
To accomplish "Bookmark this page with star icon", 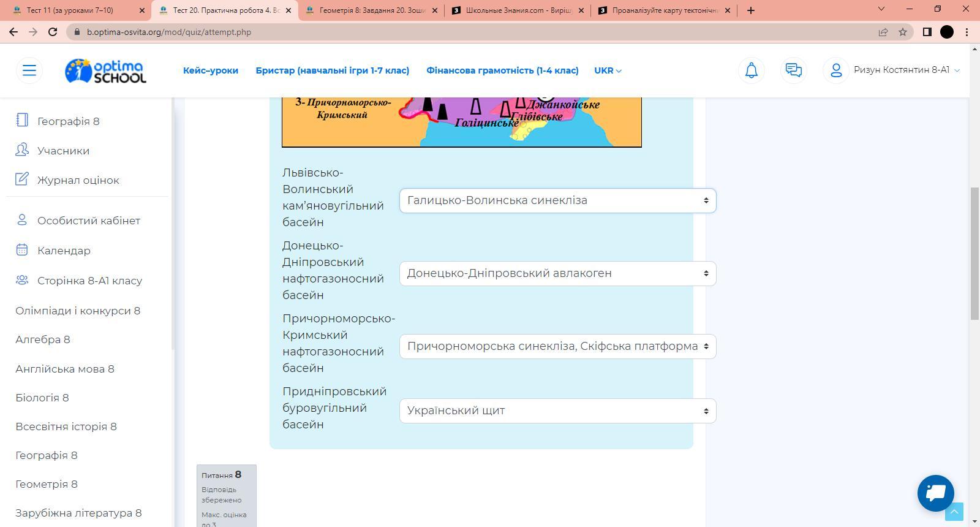I will coord(902,32).
